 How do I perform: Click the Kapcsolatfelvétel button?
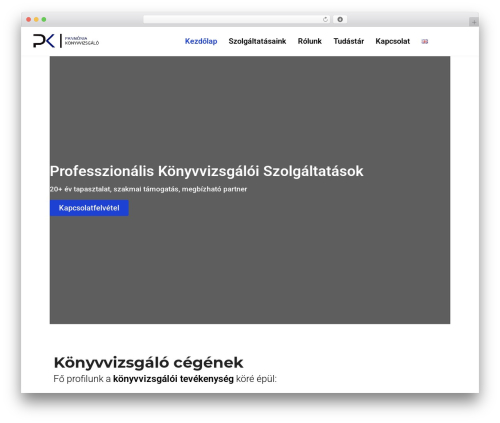click(x=89, y=208)
